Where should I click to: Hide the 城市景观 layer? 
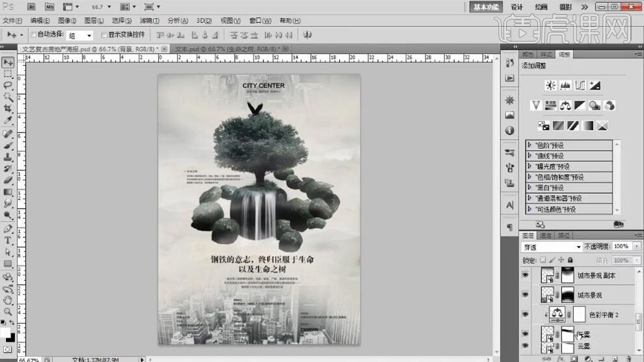pyautogui.click(x=525, y=294)
